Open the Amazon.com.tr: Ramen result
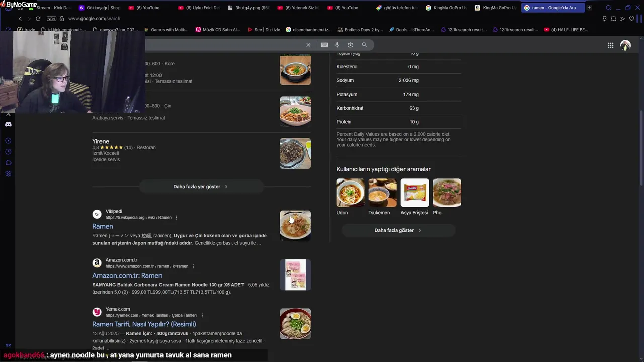Viewport: 644px width, 362px height. point(127,276)
